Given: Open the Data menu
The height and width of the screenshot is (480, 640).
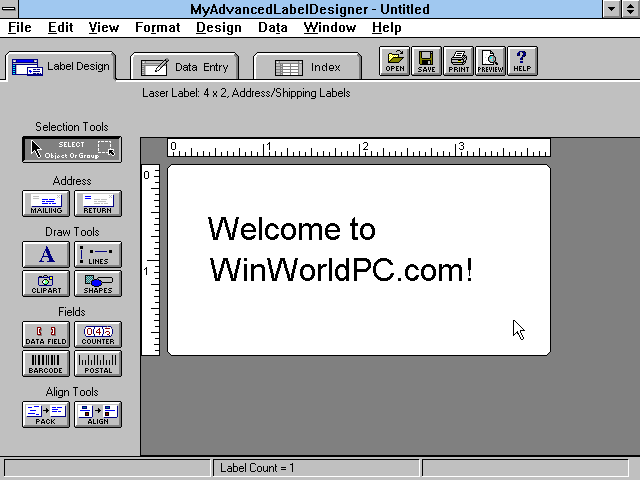Looking at the screenshot, I should click(x=273, y=28).
